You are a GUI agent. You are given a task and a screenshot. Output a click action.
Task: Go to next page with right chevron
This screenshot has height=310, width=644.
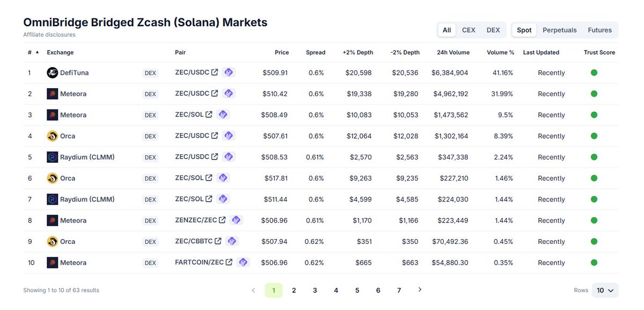coord(420,290)
